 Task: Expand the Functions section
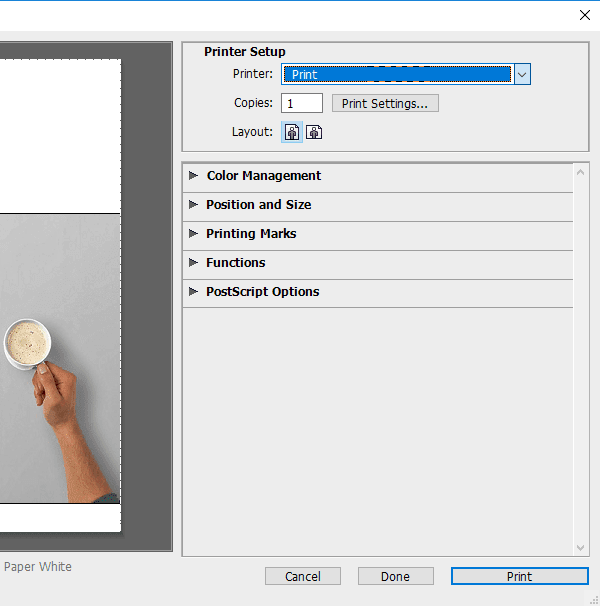click(378, 263)
